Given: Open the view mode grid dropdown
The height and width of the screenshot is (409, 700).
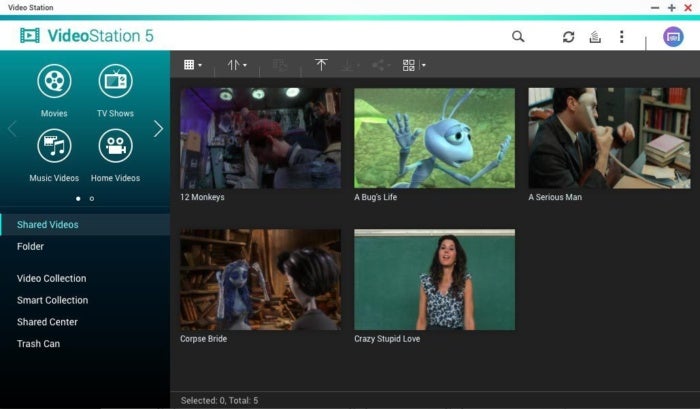Looking at the screenshot, I should 193,65.
